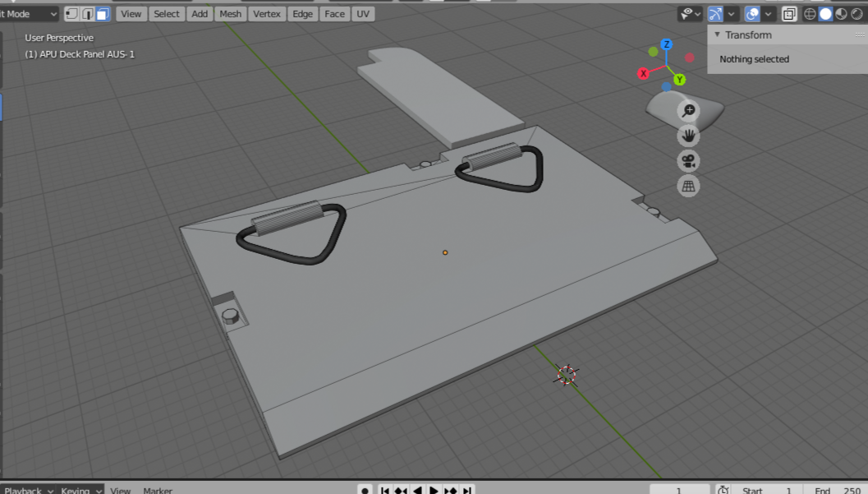This screenshot has height=494, width=868.
Task: Open the View menu in header
Action: (x=131, y=14)
